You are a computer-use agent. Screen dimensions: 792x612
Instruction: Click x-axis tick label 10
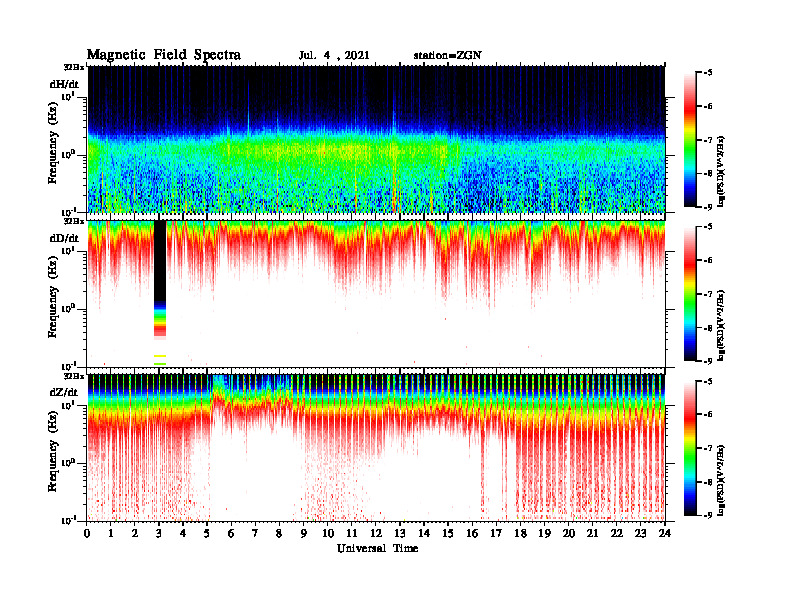pyautogui.click(x=328, y=534)
